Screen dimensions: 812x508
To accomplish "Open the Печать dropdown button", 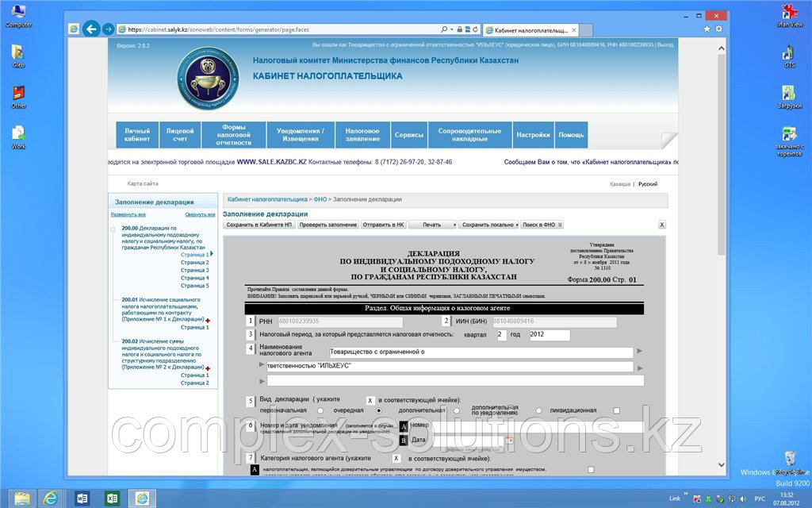I will click(x=433, y=225).
